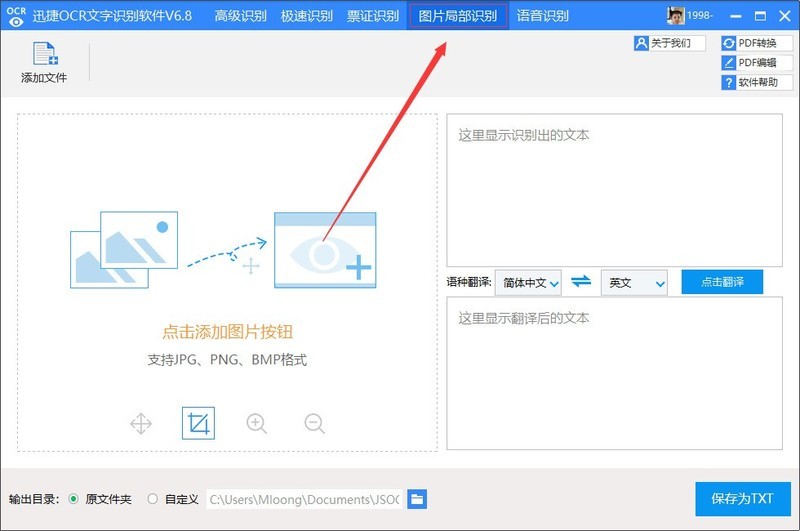Click the zoom out magnifier icon

click(314, 423)
